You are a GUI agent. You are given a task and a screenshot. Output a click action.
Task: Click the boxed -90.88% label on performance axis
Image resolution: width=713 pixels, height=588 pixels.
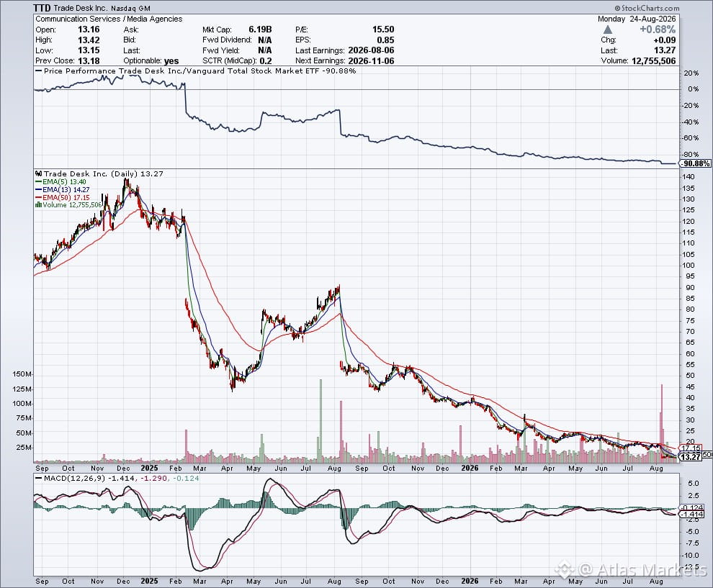point(696,163)
